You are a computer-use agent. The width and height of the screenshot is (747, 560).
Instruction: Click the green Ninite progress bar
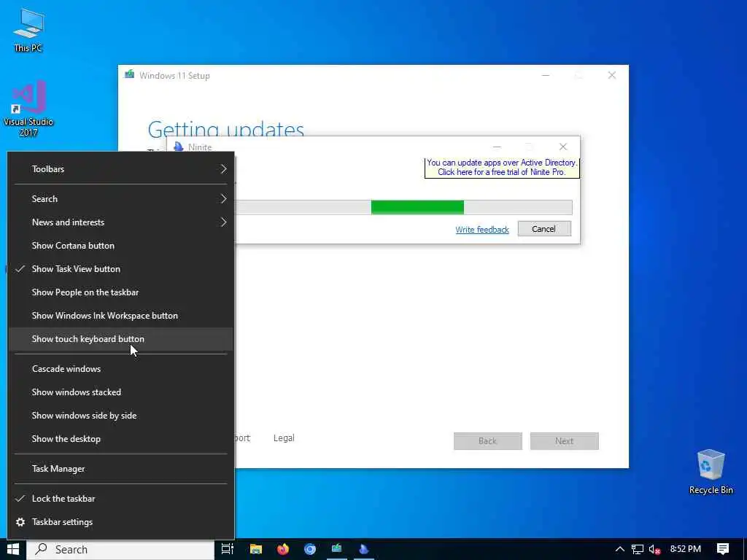(x=417, y=207)
